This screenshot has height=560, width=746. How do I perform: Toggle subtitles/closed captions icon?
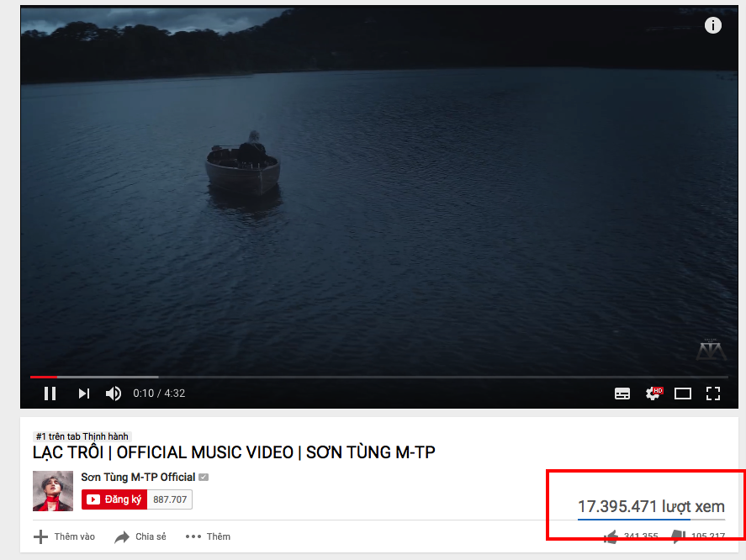(x=622, y=394)
